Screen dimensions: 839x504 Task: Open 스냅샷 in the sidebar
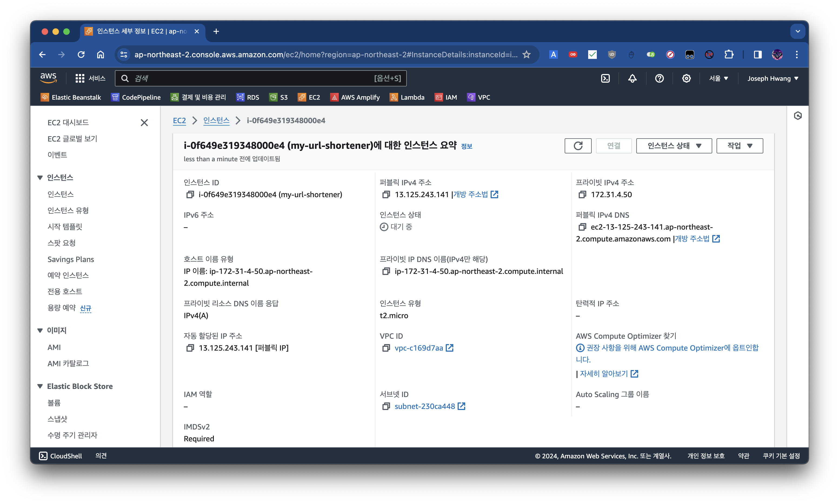coord(57,419)
